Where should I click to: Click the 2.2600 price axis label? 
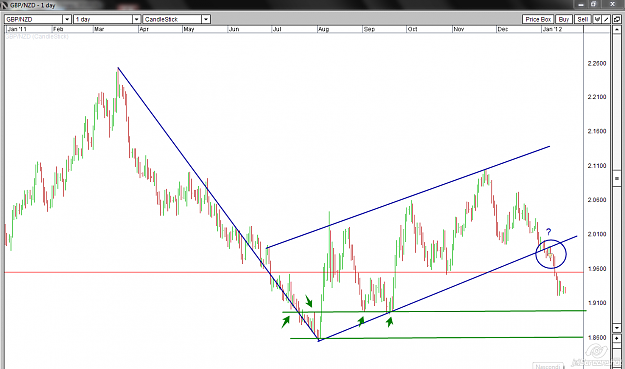click(x=597, y=63)
